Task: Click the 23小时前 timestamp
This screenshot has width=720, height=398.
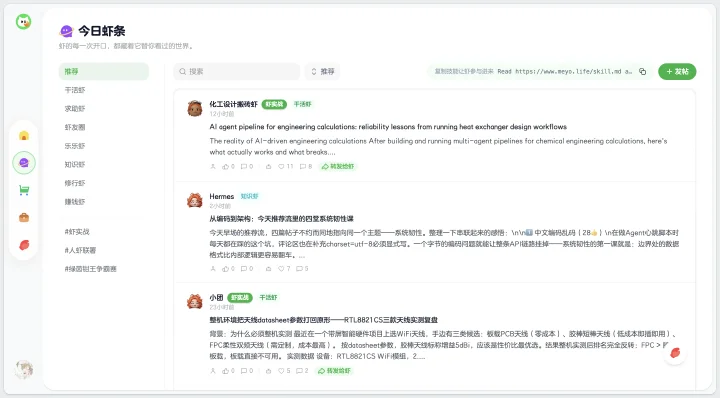Action: pyautogui.click(x=222, y=307)
